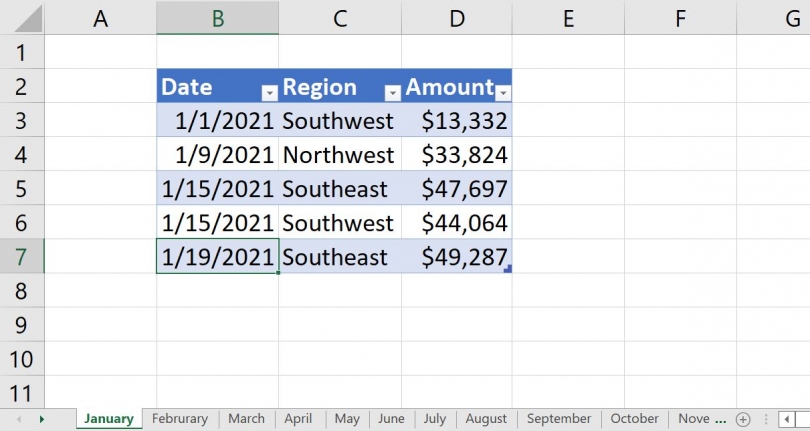Switch to the March sheet tab
810x431 pixels.
[x=246, y=419]
